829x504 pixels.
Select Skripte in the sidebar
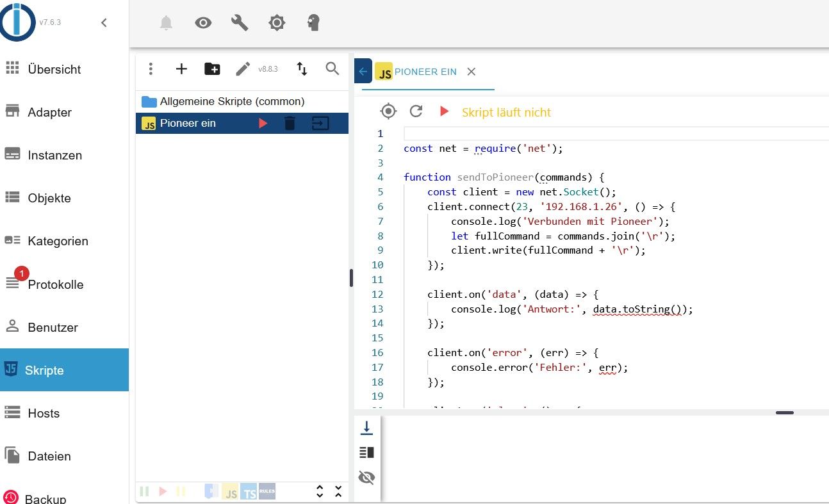tap(64, 370)
